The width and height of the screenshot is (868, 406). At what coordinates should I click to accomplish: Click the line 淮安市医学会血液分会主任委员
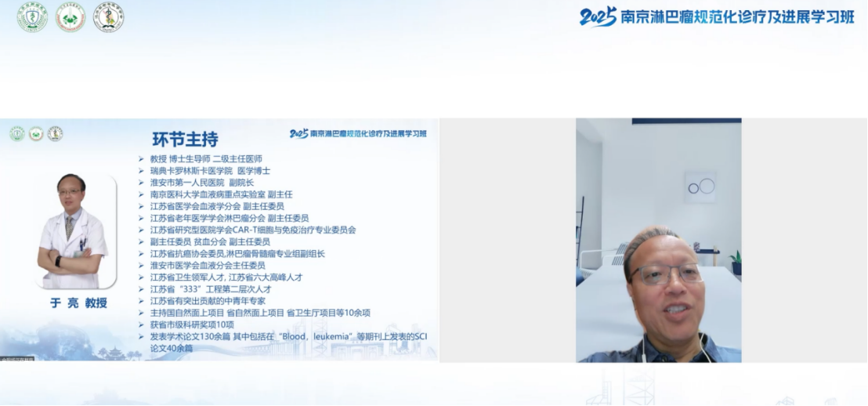[x=208, y=266]
